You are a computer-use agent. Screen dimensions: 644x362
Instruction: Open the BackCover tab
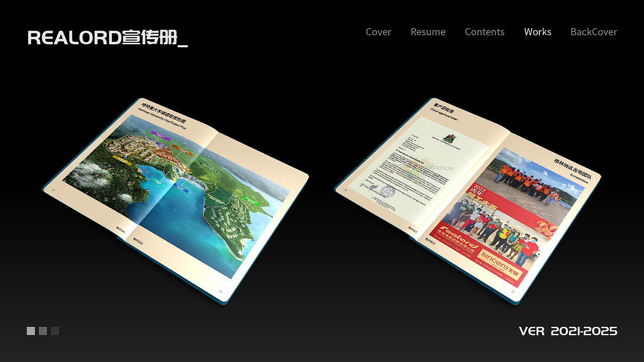pos(594,32)
